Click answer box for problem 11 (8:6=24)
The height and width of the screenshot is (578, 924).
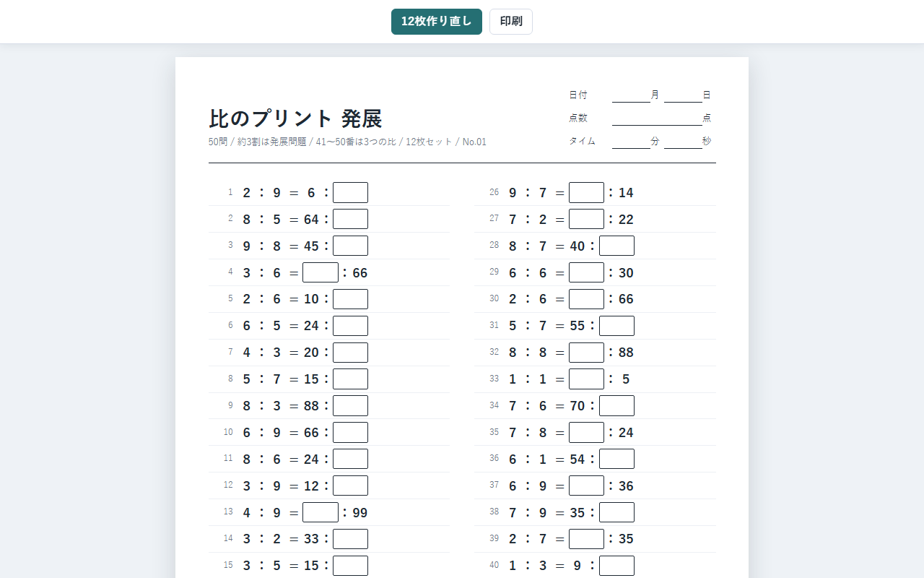point(350,459)
